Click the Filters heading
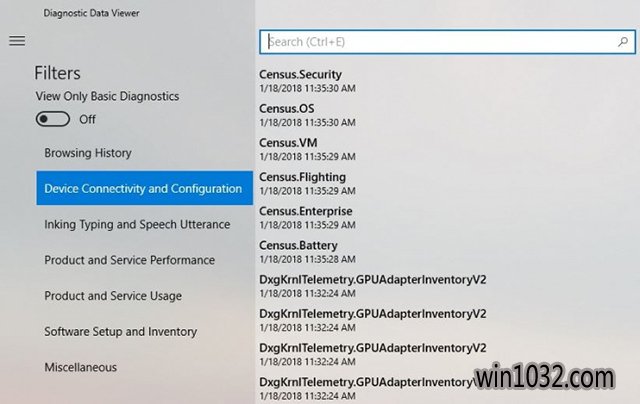640x404 pixels. click(57, 73)
